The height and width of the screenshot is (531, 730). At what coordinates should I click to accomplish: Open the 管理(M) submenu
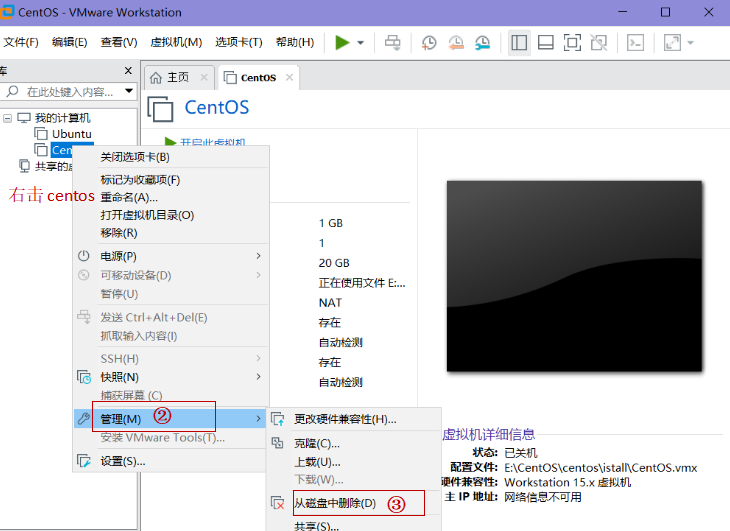click(x=171, y=419)
